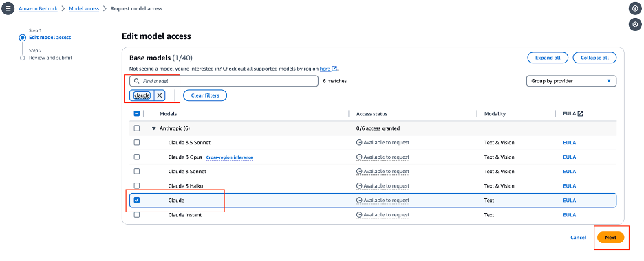644x261 pixels.
Task: Check the Claude 3 Sonnet checkbox
Action: pos(137,171)
